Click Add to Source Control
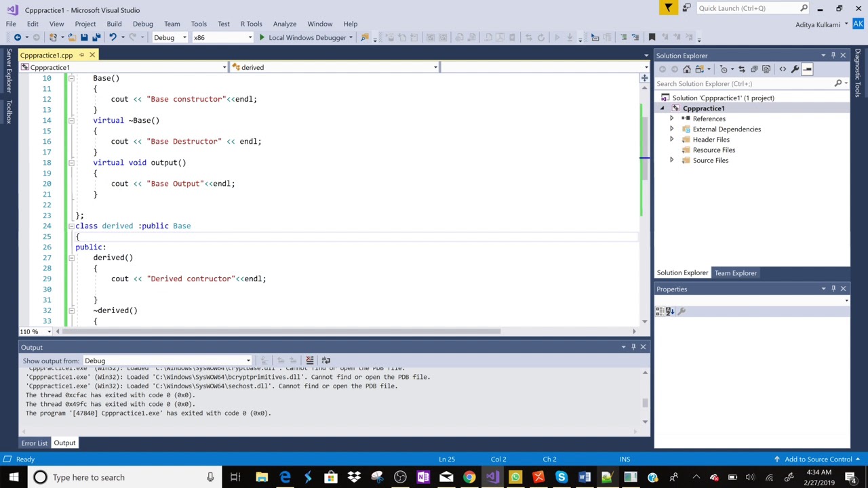This screenshot has height=488, width=868. pos(818,460)
